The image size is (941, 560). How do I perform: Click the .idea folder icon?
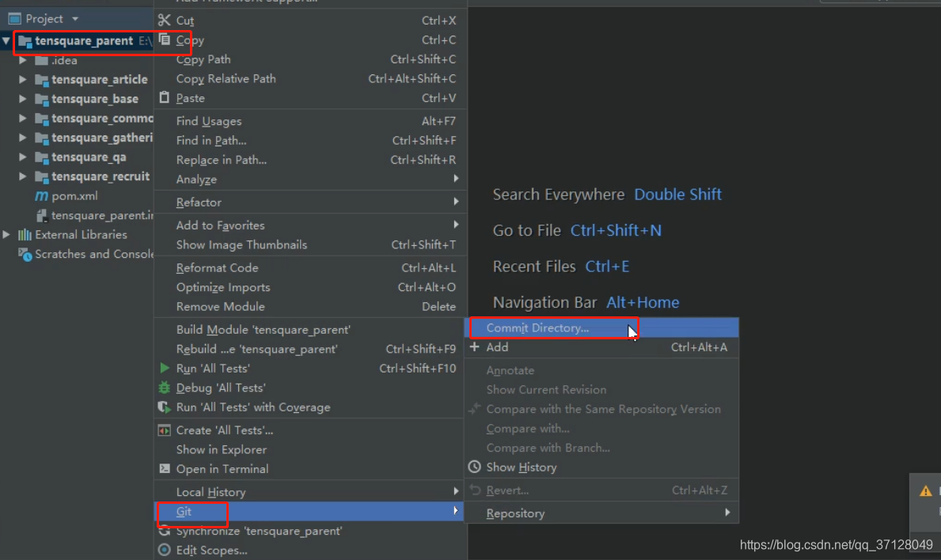click(41, 60)
